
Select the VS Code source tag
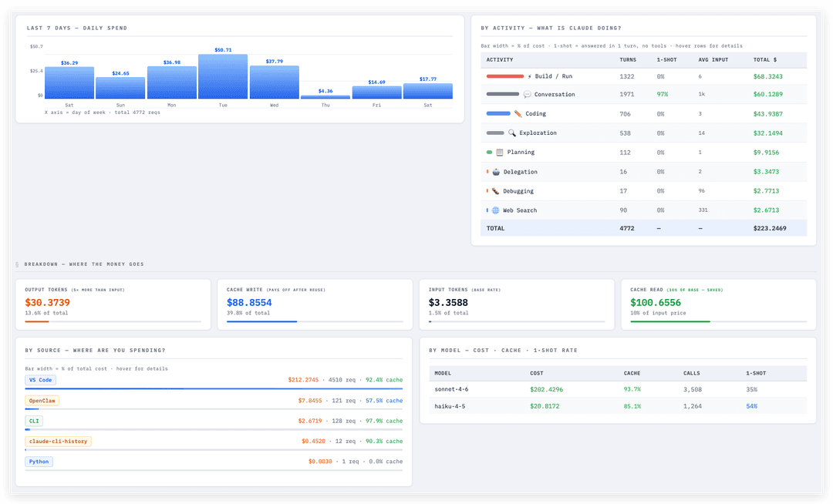point(40,380)
